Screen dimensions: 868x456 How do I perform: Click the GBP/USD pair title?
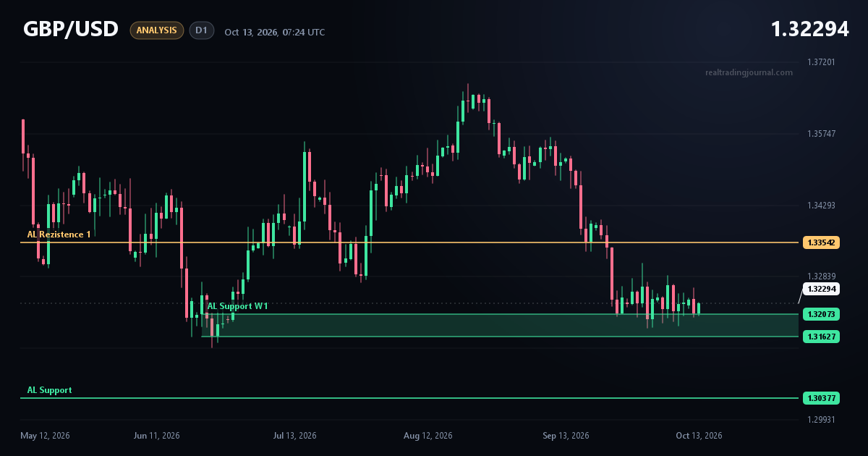(71, 30)
